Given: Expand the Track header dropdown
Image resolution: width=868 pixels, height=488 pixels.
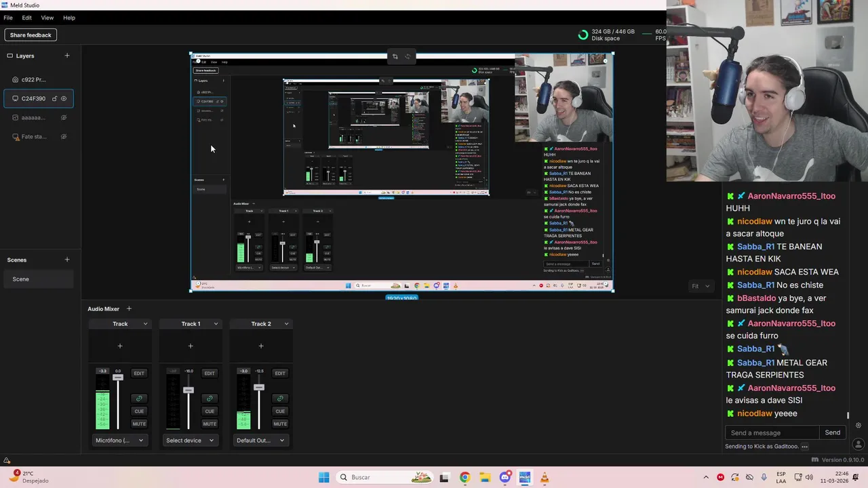Looking at the screenshot, I should pos(145,324).
